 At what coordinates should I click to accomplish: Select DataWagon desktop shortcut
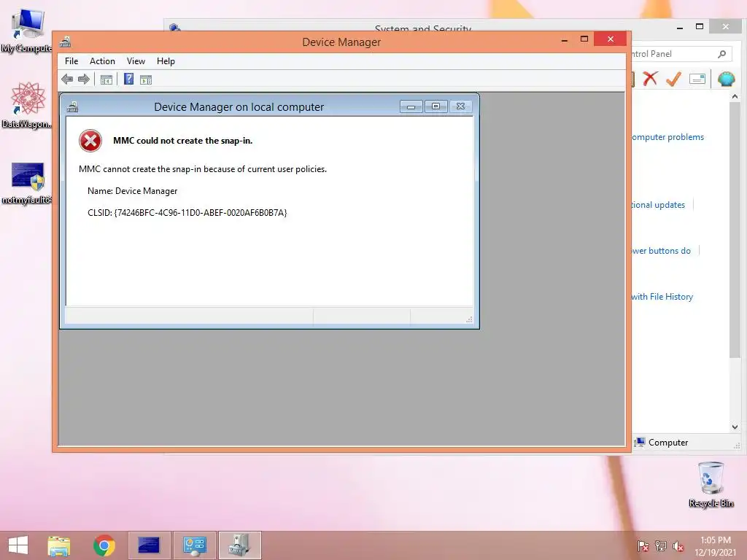[27, 105]
